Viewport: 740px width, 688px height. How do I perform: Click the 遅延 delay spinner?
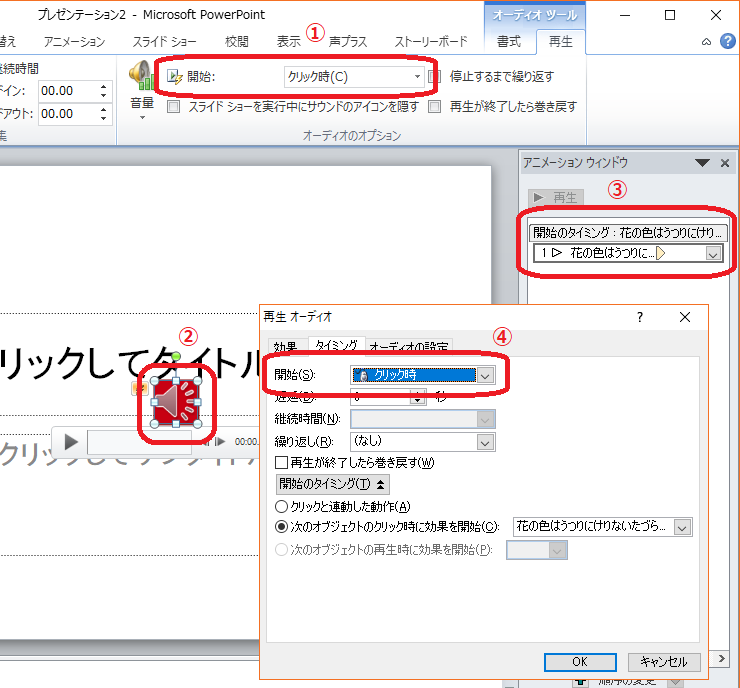pyautogui.click(x=418, y=397)
